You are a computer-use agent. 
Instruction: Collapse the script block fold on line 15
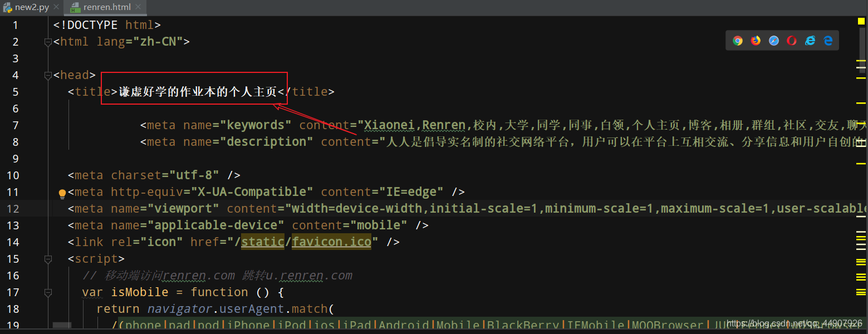point(48,259)
